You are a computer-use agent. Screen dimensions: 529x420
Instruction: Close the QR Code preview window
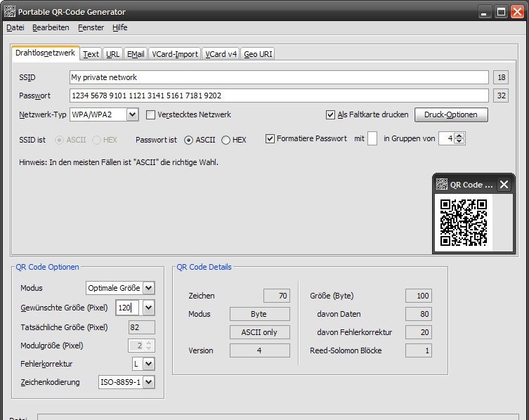(504, 184)
